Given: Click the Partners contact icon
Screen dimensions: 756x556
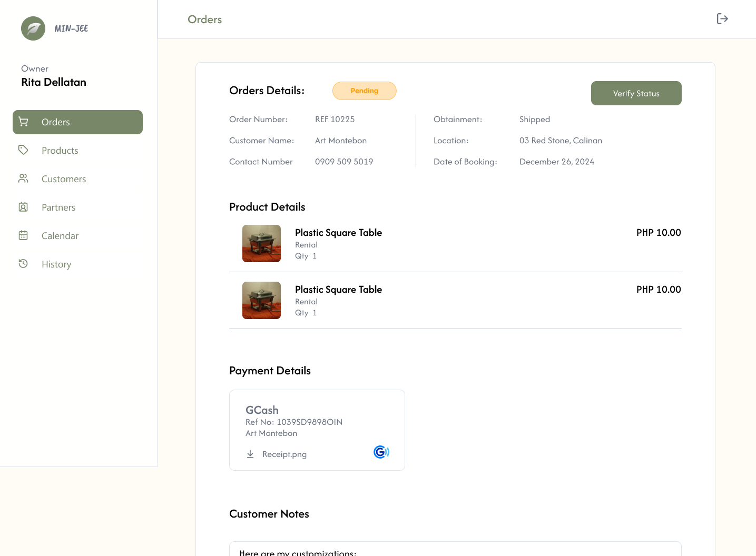Looking at the screenshot, I should tap(23, 207).
